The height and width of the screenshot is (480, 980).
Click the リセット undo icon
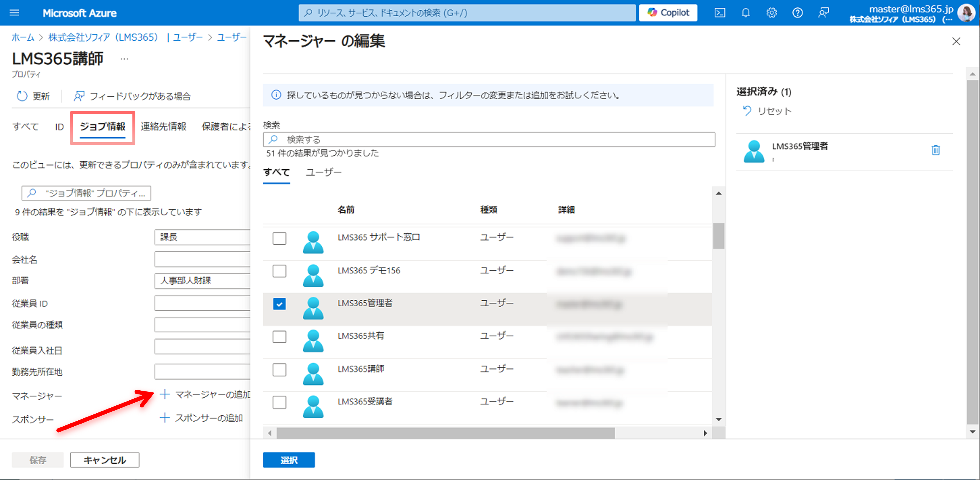tap(747, 111)
